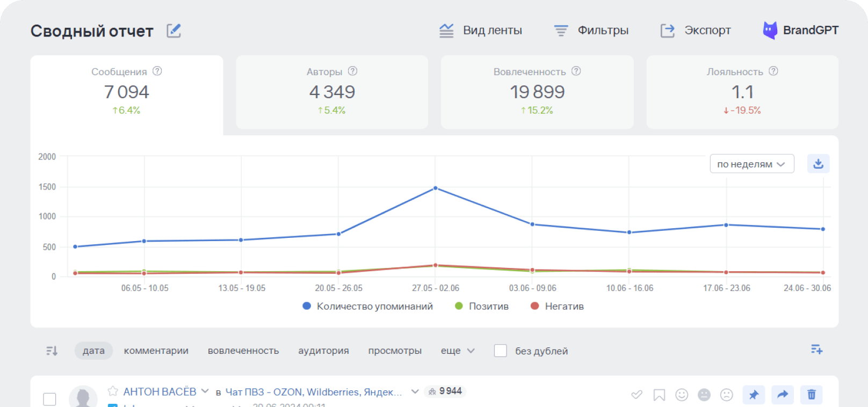The image size is (868, 407).
Task: Click the mentions peak point 27.05 - 02.06
Action: point(436,188)
